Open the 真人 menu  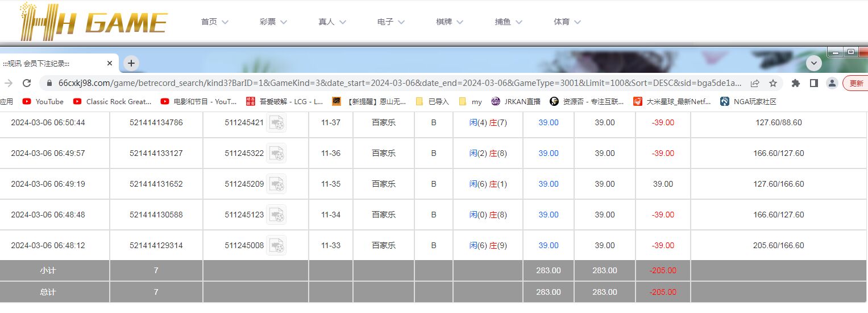point(332,22)
